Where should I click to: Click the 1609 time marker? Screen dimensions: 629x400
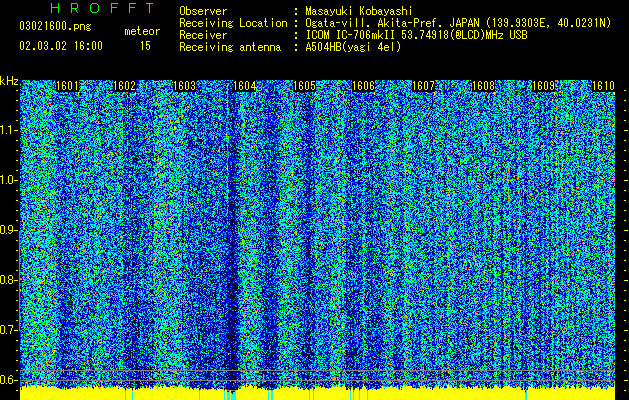coord(543,86)
